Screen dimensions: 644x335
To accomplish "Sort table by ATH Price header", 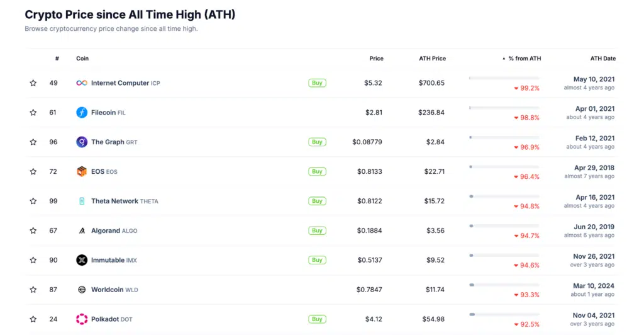I will [432, 59].
